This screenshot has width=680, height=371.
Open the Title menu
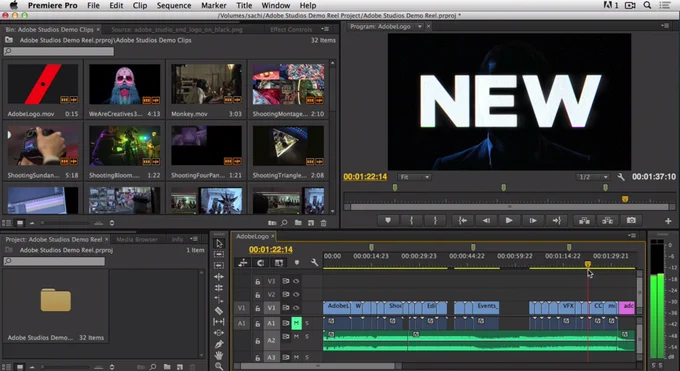[x=244, y=5]
